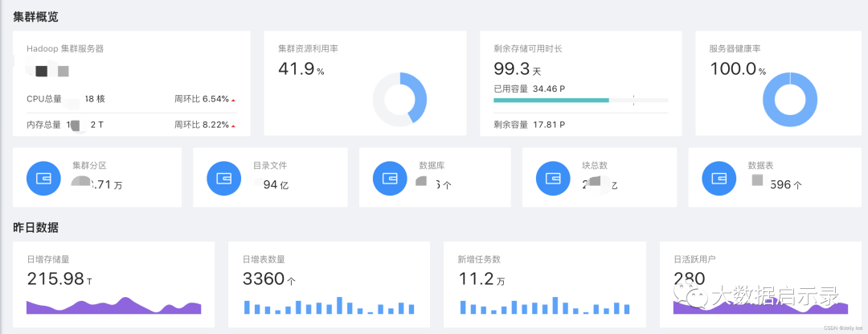This screenshot has width=868, height=334.
Task: Click the 日增存储量 label
Action: 48,259
